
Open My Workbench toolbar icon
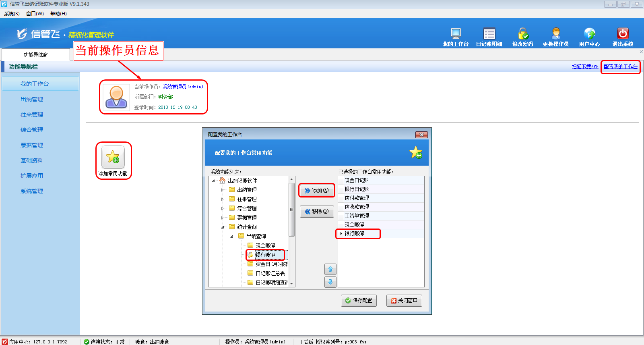click(x=456, y=34)
